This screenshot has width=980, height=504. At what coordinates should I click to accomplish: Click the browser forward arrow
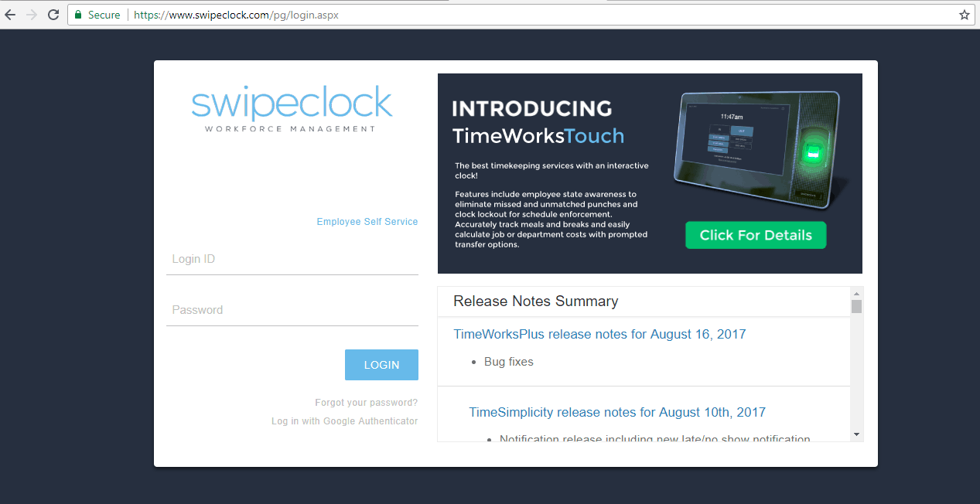[32, 15]
